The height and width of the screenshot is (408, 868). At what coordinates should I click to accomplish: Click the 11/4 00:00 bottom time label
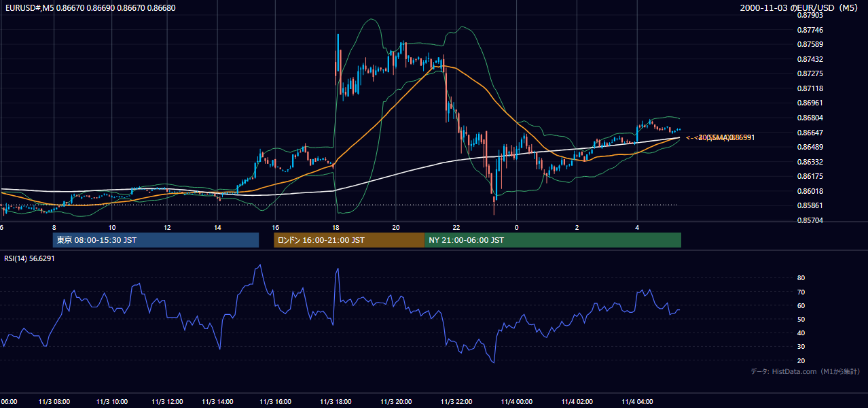516,401
